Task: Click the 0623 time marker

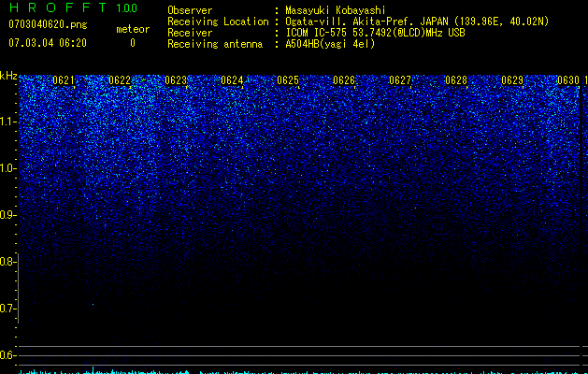Action: (x=176, y=80)
